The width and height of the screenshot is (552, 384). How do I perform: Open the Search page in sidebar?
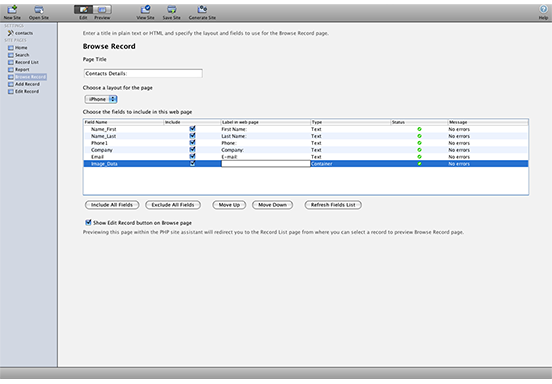19,55
